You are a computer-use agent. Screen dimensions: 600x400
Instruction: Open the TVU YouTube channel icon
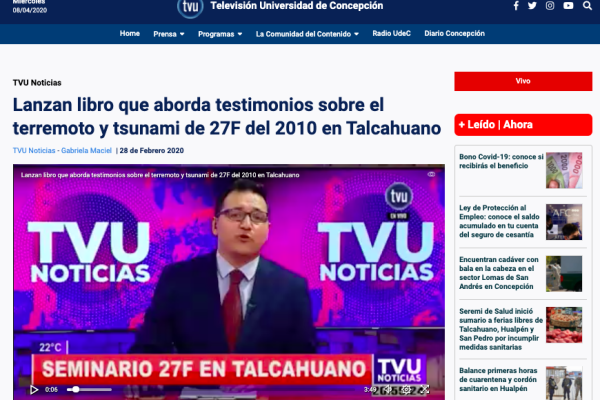(568, 6)
